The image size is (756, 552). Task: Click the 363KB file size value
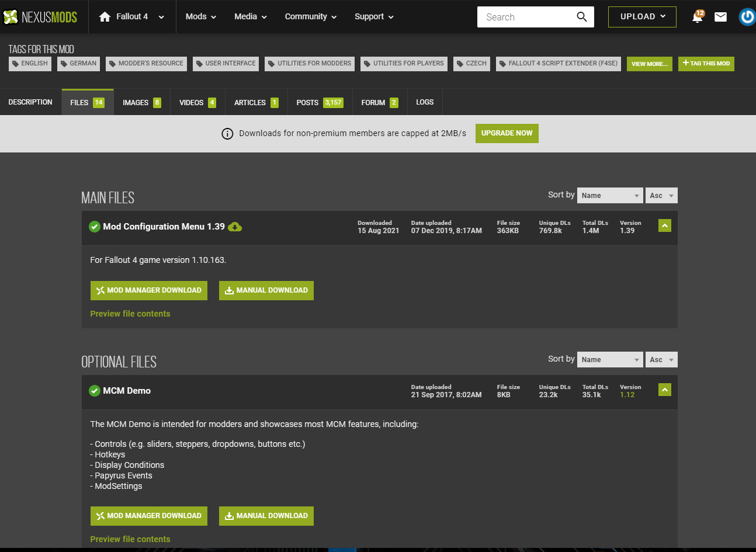point(508,231)
